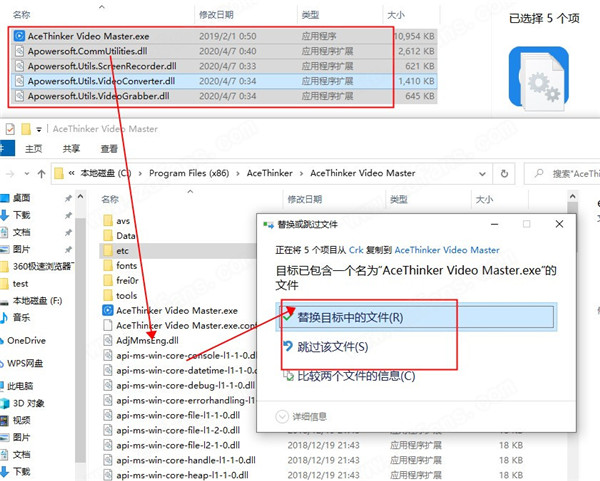The height and width of the screenshot is (481, 600).
Task: Sort the Crk list by the 大小 column
Action: 396,15
